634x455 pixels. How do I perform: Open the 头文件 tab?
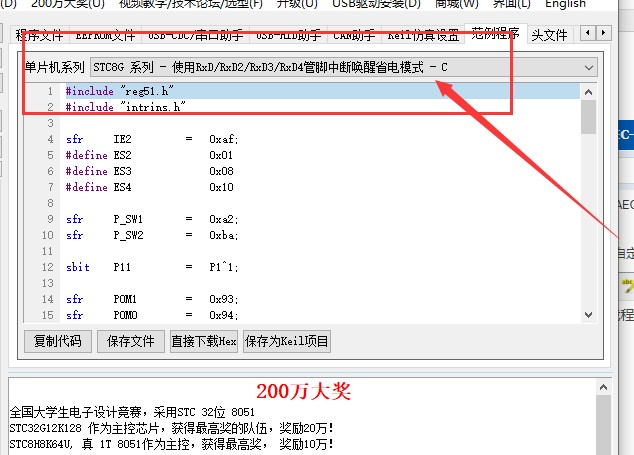tap(549, 35)
